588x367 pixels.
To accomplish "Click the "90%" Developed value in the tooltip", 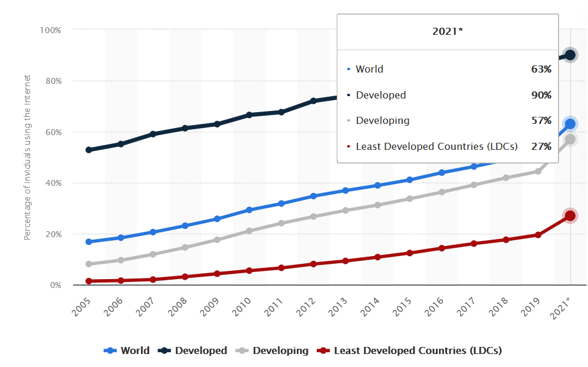I will pos(541,95).
